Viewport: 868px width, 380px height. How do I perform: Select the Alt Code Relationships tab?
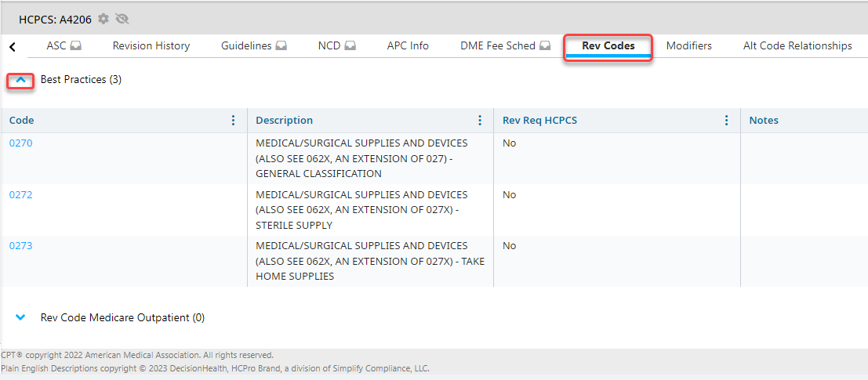(797, 46)
